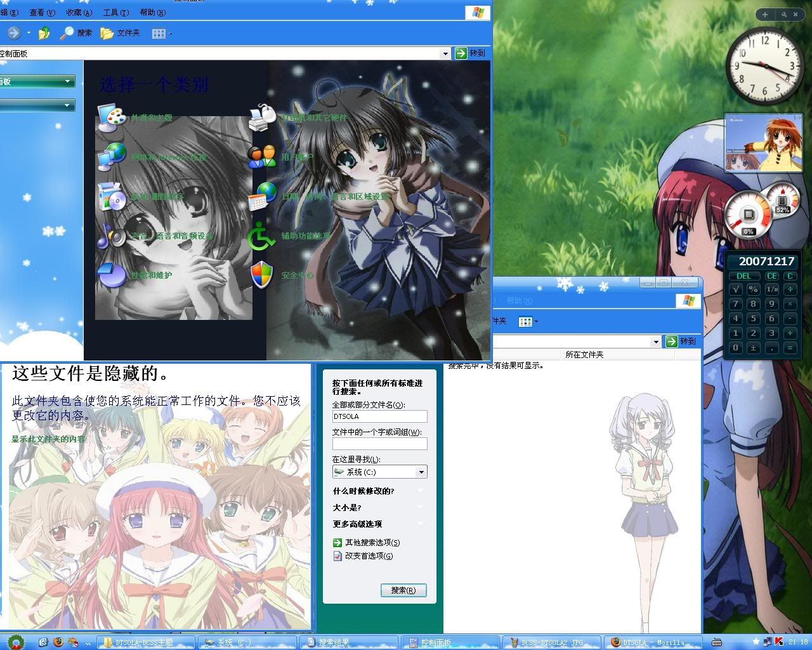Expand search window address bar dropdown
The height and width of the screenshot is (650, 812).
[656, 342]
